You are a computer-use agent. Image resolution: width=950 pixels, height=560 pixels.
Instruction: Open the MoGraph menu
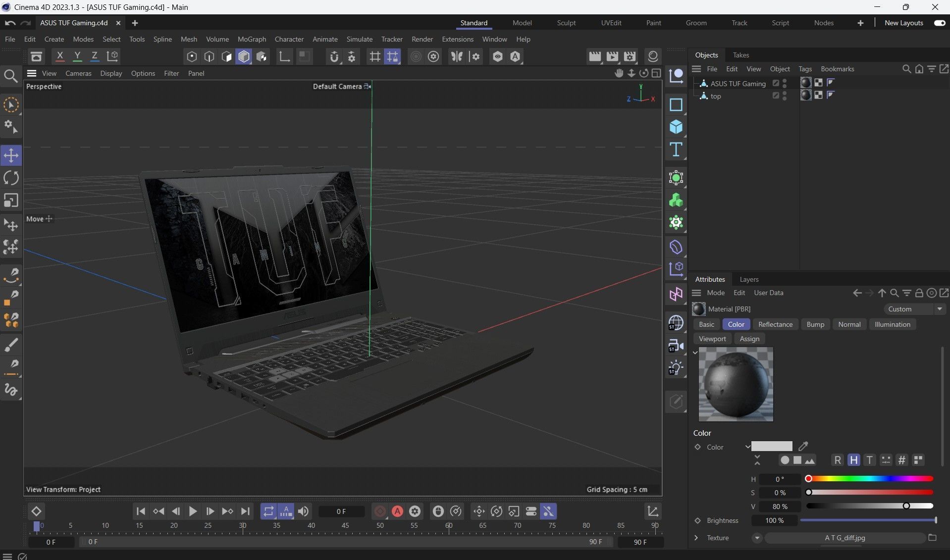[252, 39]
